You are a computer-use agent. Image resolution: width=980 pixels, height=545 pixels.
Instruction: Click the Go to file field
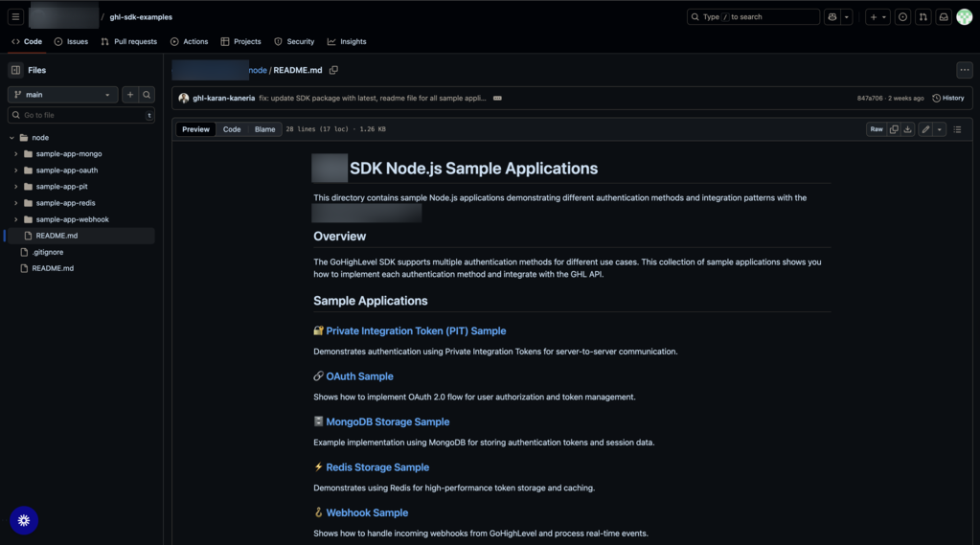click(x=81, y=115)
